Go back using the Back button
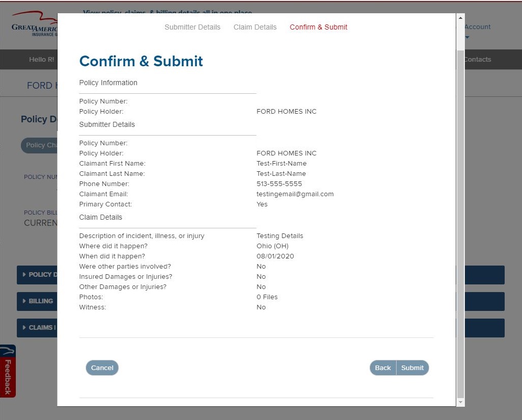The height and width of the screenshot is (420, 522). (383, 367)
